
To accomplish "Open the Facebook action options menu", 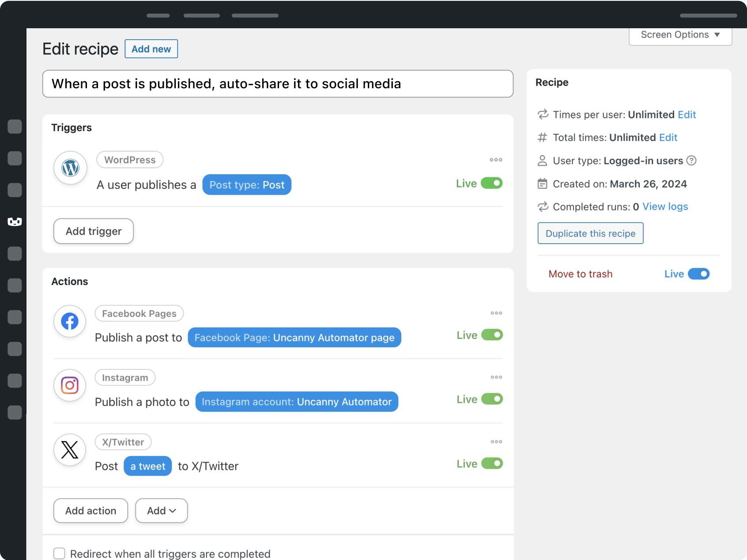I will pos(496,313).
